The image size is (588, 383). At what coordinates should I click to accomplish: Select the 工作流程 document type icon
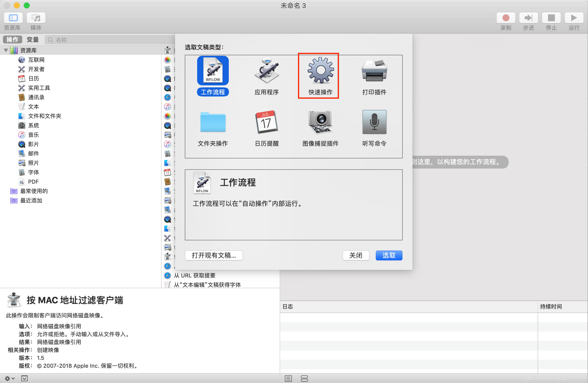(213, 71)
